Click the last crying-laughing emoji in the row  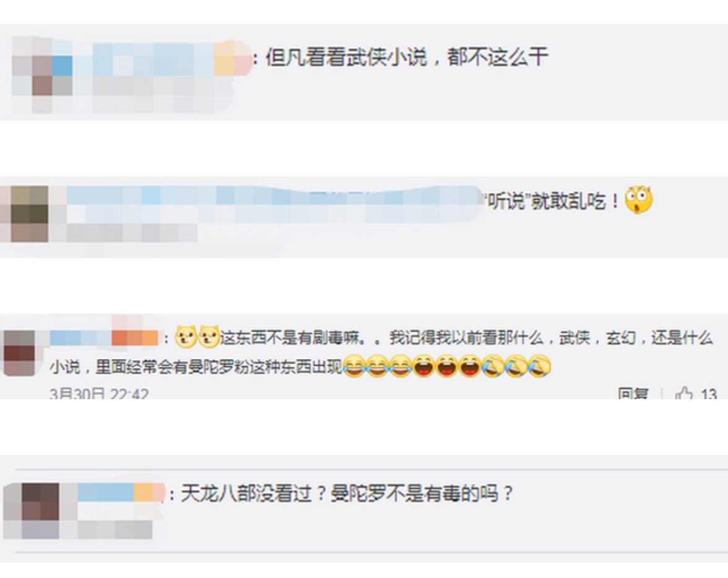click(x=540, y=366)
